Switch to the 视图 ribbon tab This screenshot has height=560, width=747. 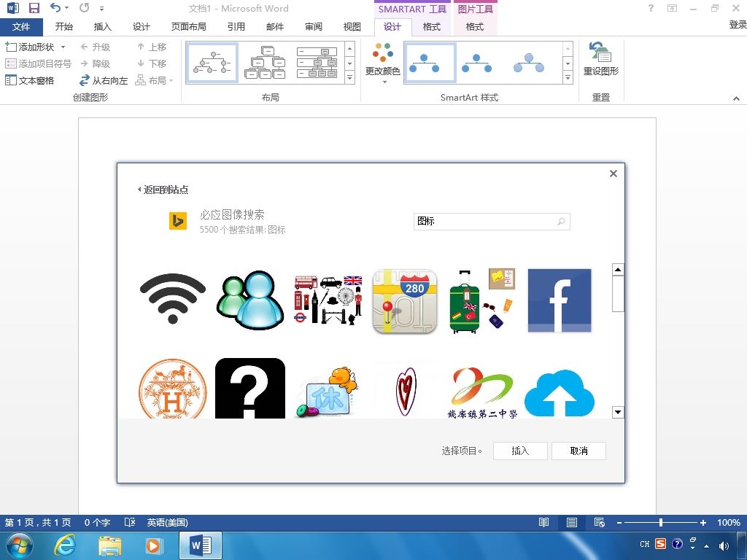coord(352,27)
